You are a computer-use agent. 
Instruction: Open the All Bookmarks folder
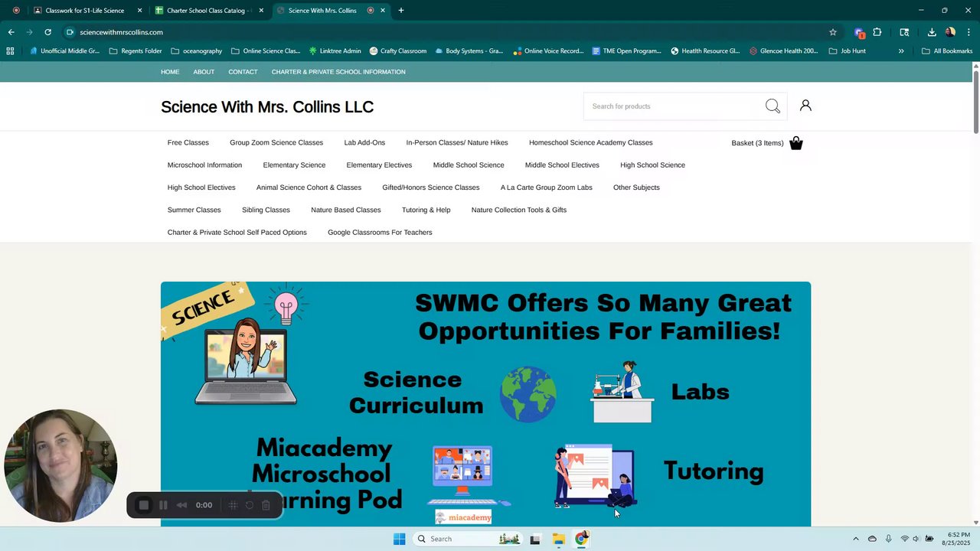coord(947,51)
